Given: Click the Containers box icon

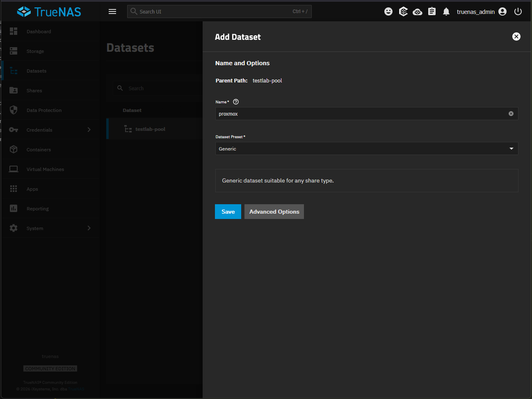Looking at the screenshot, I should tap(14, 149).
